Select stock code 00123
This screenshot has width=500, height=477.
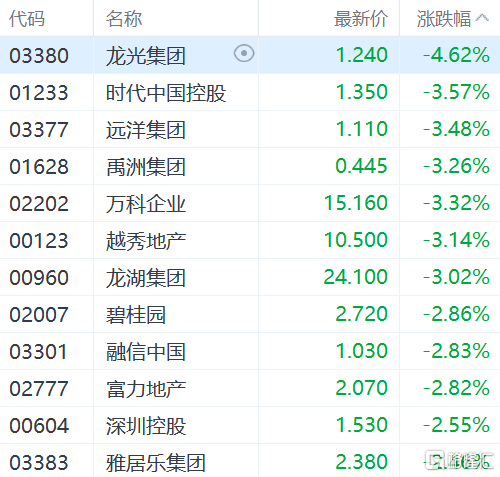(x=39, y=241)
